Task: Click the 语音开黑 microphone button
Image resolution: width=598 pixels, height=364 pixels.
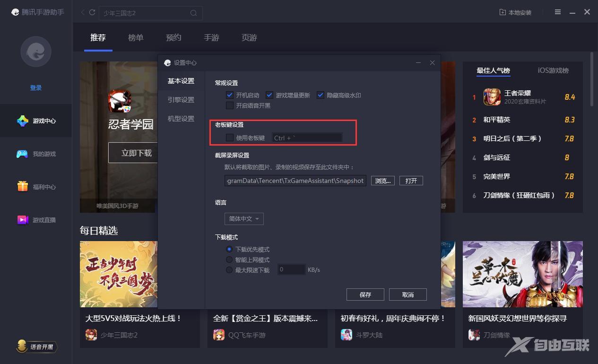Action: pyautogui.click(x=37, y=347)
